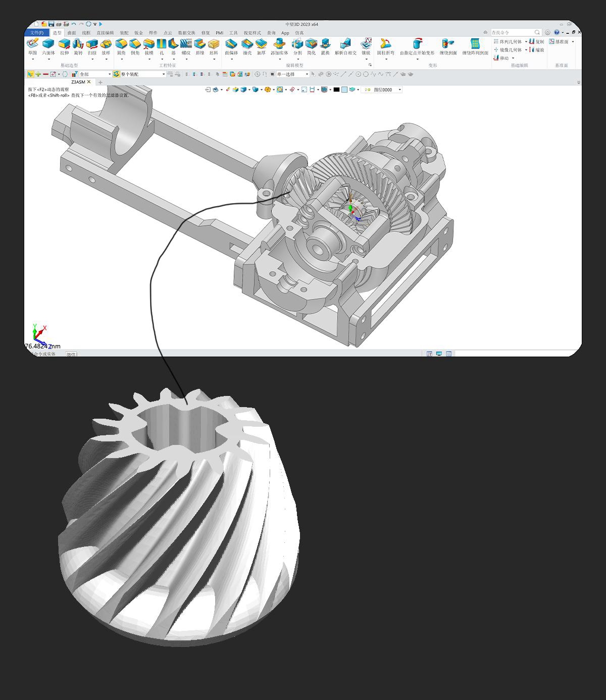Screen dimensions: 606x700
Task: Toggle the remove-from-selection red minus icon
Action: coord(45,74)
